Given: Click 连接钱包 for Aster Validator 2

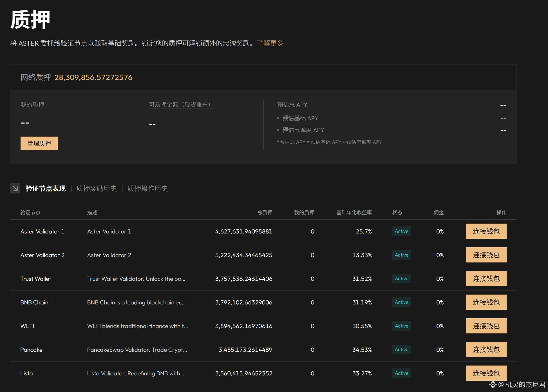Looking at the screenshot, I should click(x=486, y=255).
